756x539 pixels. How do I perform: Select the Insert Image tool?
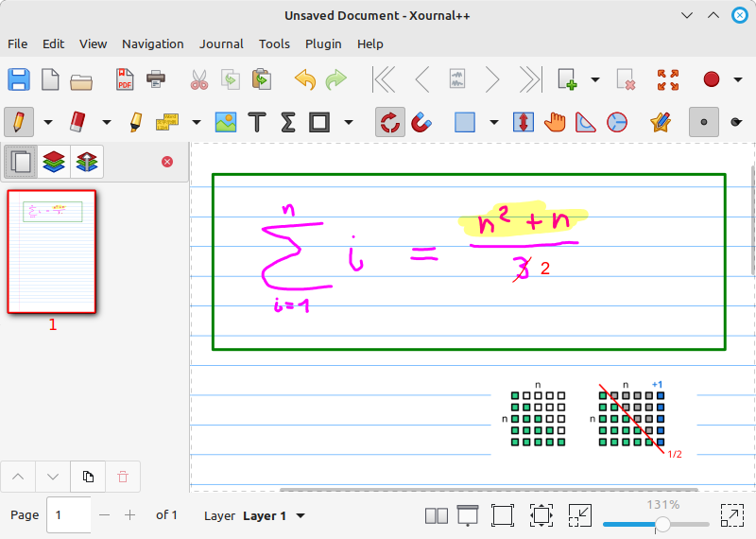225,122
